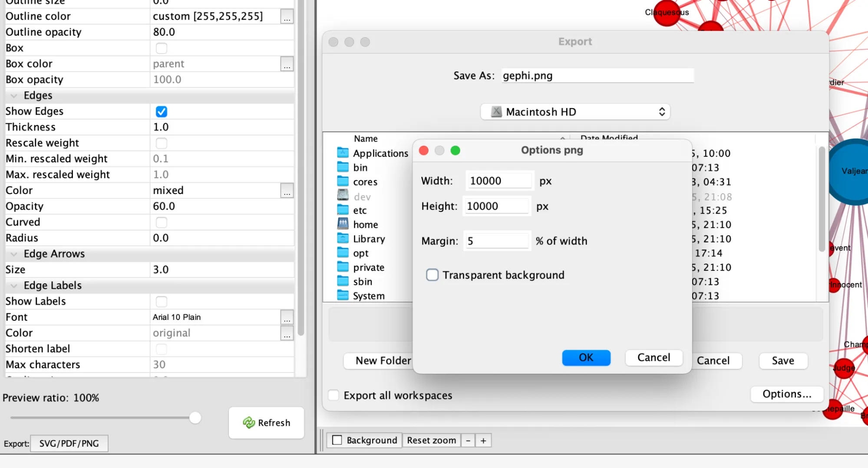Image resolution: width=868 pixels, height=468 pixels.
Task: Toggle the Curved edges checkbox
Action: coord(162,222)
